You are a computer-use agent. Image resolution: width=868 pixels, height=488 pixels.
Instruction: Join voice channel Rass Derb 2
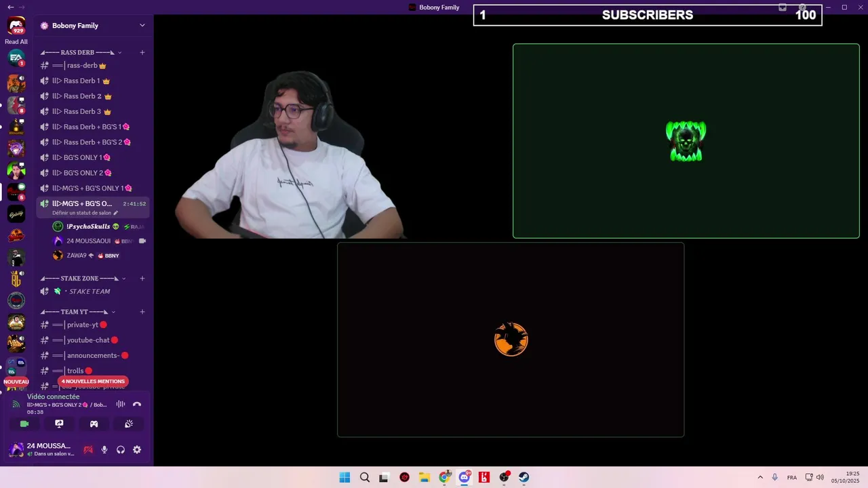(x=94, y=96)
